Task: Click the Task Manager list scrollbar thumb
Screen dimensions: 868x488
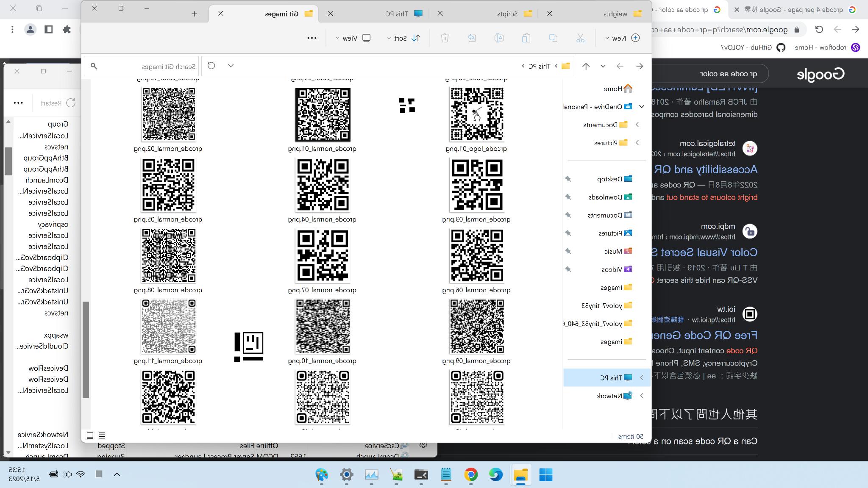Action: click(8, 161)
